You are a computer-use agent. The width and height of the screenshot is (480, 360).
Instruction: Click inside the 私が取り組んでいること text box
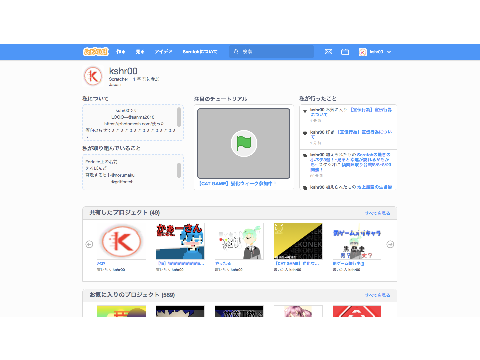pyautogui.click(x=130, y=172)
